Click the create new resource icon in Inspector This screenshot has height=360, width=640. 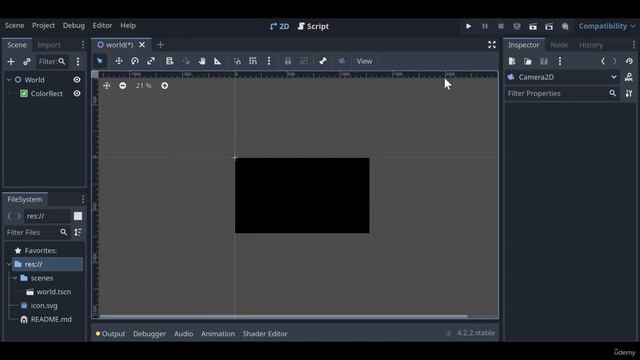coord(512,61)
